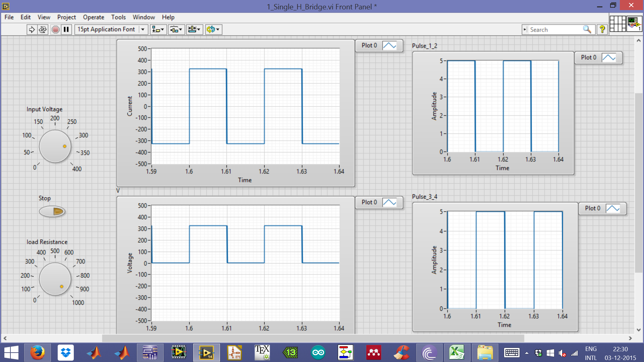Toggle Pulse_1_2 Plot 0 legend swatch
Image resolution: width=644 pixels, height=362 pixels.
609,58
